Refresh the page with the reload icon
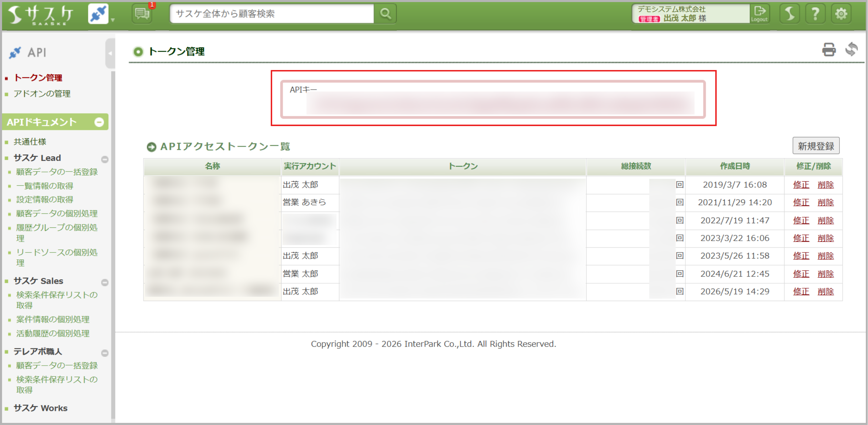The height and width of the screenshot is (425, 868). (x=852, y=49)
